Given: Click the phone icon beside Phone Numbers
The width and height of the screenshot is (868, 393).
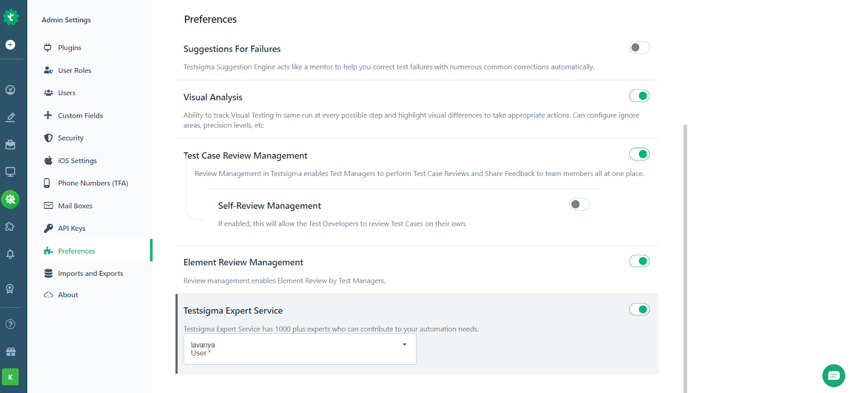Looking at the screenshot, I should click(x=47, y=183).
